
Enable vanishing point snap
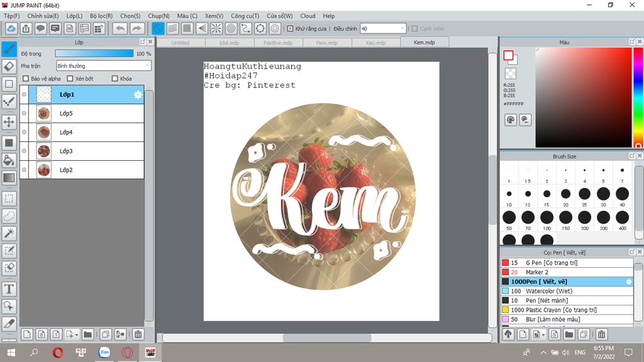(x=202, y=28)
